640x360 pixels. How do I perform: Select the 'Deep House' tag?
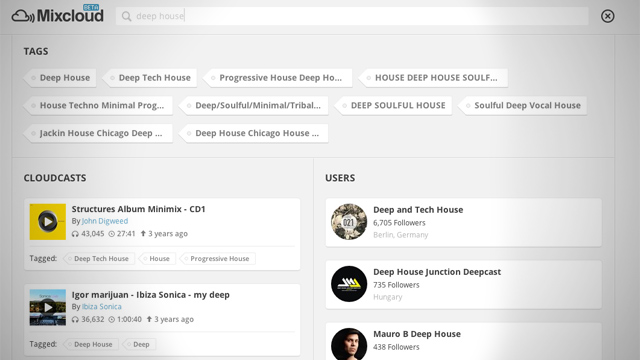(x=60, y=78)
